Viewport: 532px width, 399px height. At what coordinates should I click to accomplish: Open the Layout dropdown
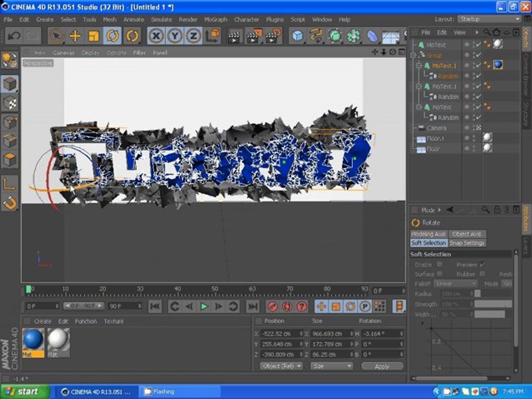tap(489, 19)
